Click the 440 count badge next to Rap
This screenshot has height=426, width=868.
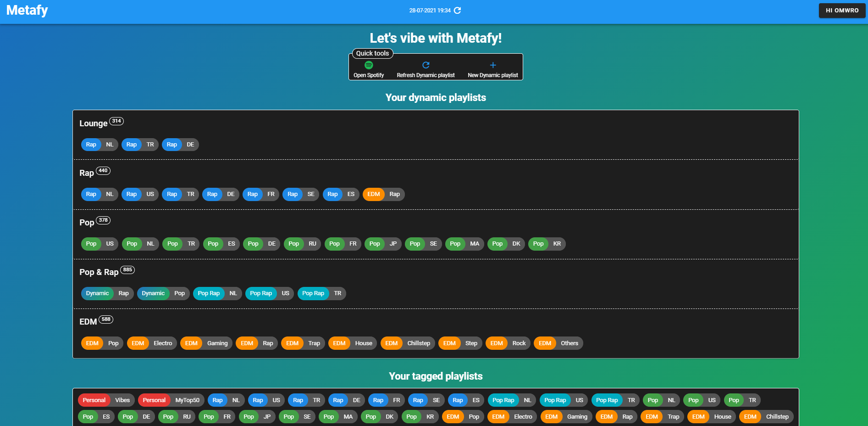(103, 171)
